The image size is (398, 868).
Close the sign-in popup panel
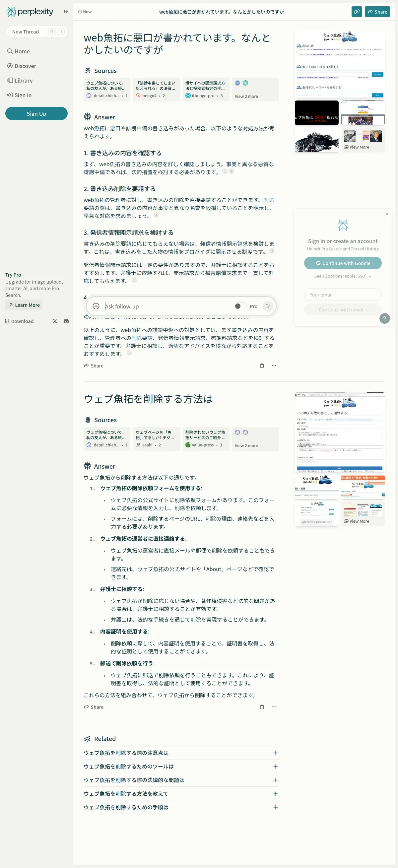tap(387, 214)
